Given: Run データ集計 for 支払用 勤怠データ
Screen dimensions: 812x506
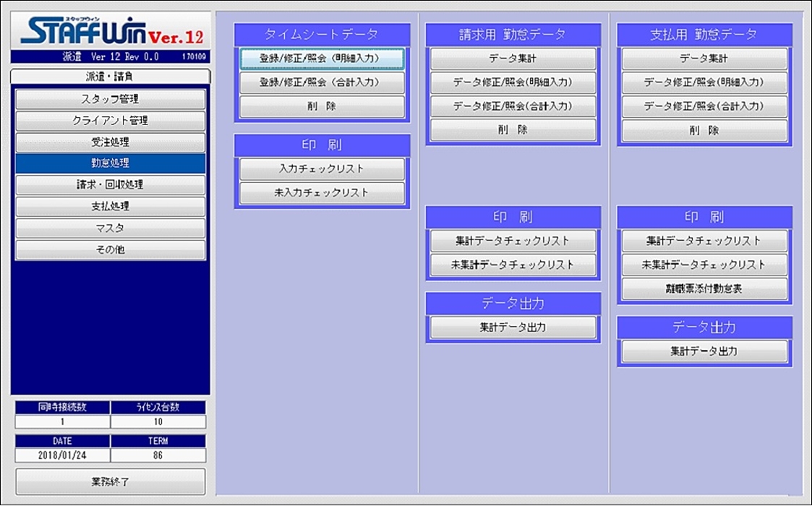Looking at the screenshot, I should [705, 59].
